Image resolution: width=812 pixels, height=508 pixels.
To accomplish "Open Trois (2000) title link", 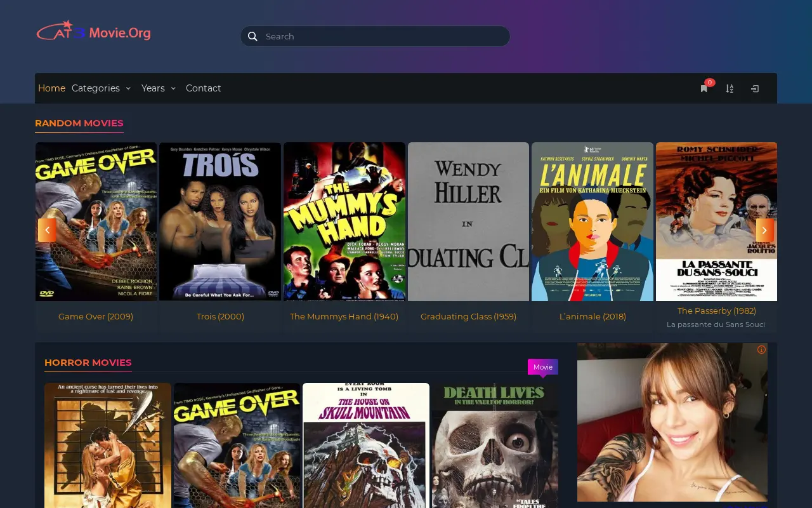I will 220,316.
